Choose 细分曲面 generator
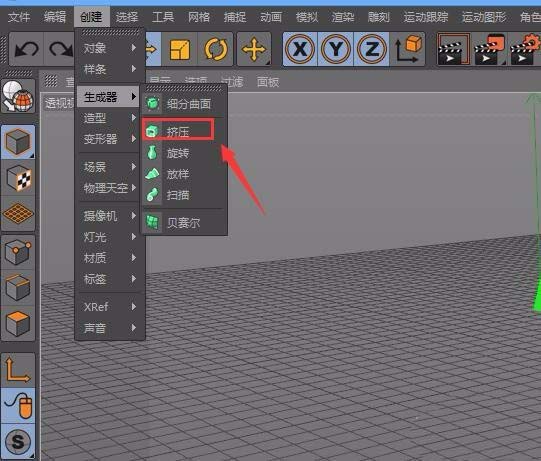 pyautogui.click(x=184, y=104)
